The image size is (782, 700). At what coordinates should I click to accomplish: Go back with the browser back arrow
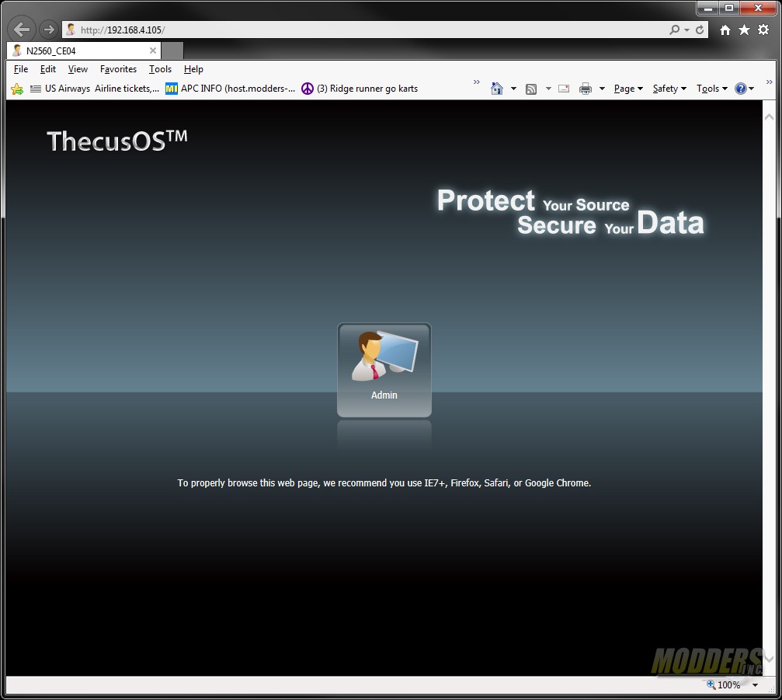[22, 30]
